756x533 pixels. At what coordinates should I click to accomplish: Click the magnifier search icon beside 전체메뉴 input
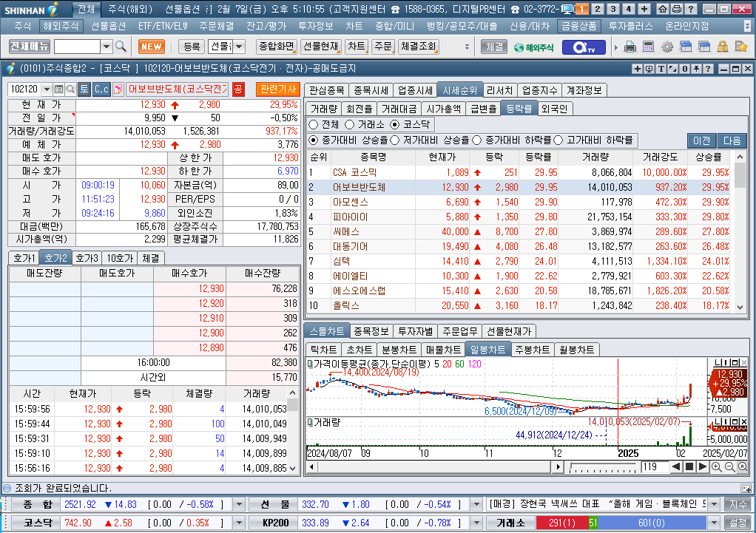121,47
